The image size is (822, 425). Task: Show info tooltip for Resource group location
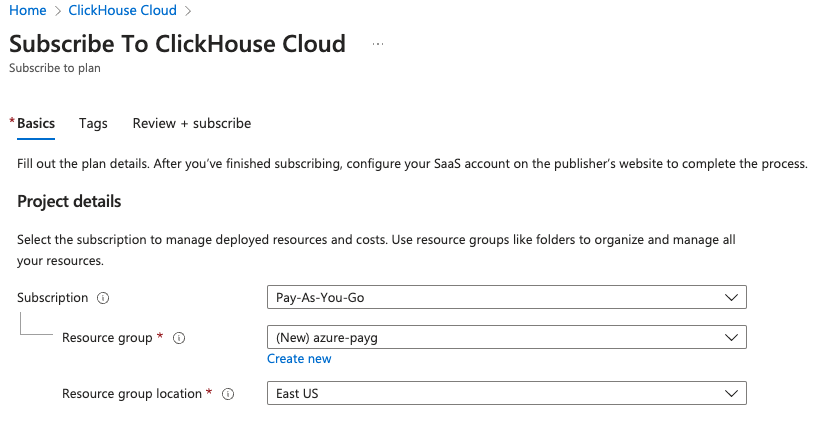(x=227, y=394)
